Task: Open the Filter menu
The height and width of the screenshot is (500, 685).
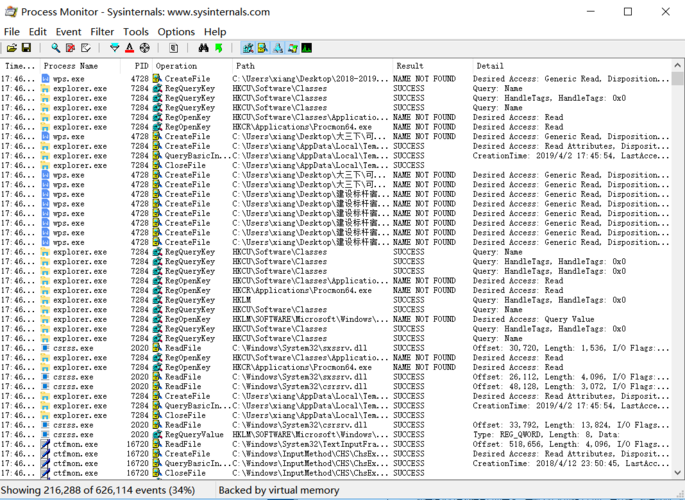Action: point(102,32)
